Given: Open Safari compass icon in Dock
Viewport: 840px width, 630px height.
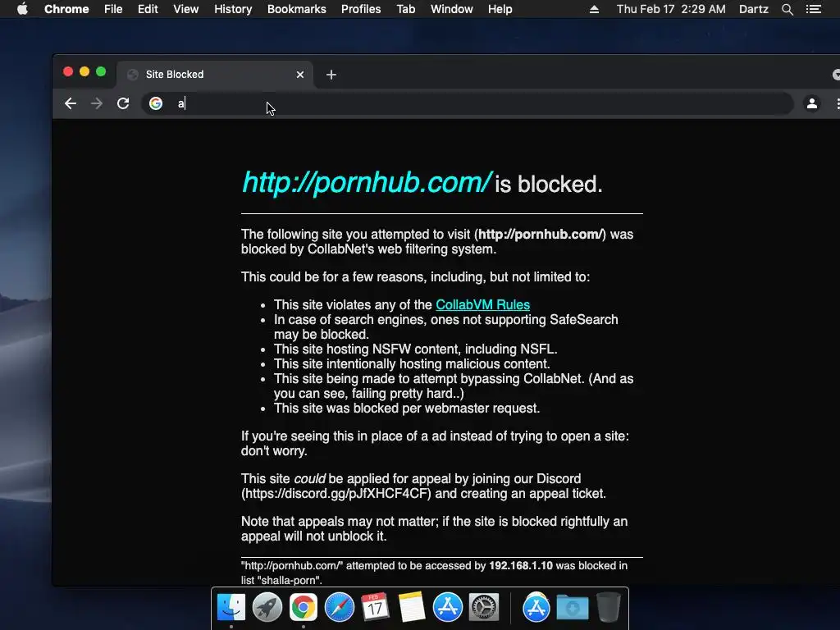Looking at the screenshot, I should pyautogui.click(x=339, y=608).
